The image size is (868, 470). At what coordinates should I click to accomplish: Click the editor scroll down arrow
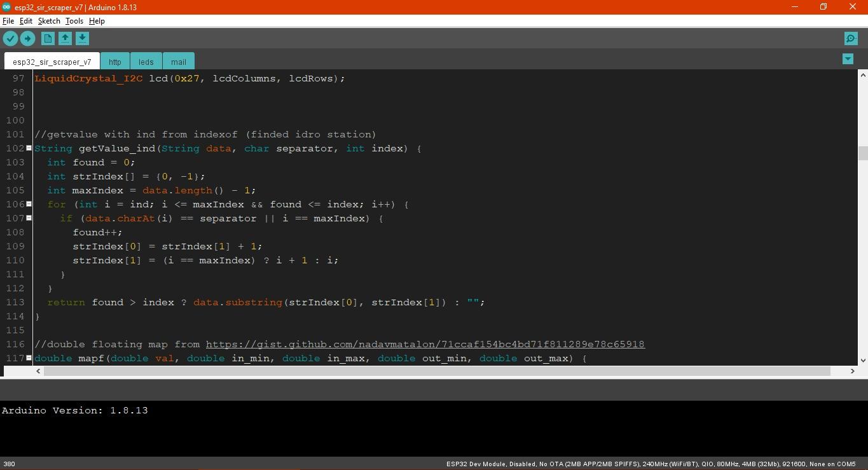coord(863,360)
